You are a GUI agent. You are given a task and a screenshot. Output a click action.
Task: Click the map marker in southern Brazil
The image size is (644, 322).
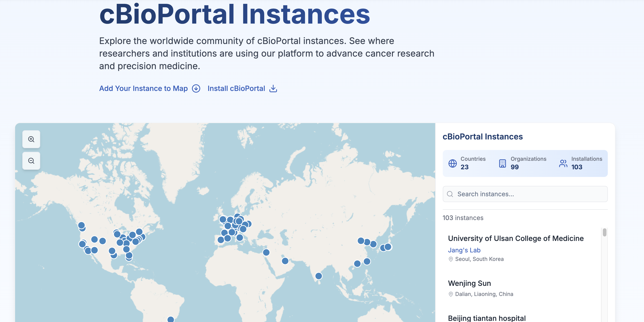tap(170, 319)
